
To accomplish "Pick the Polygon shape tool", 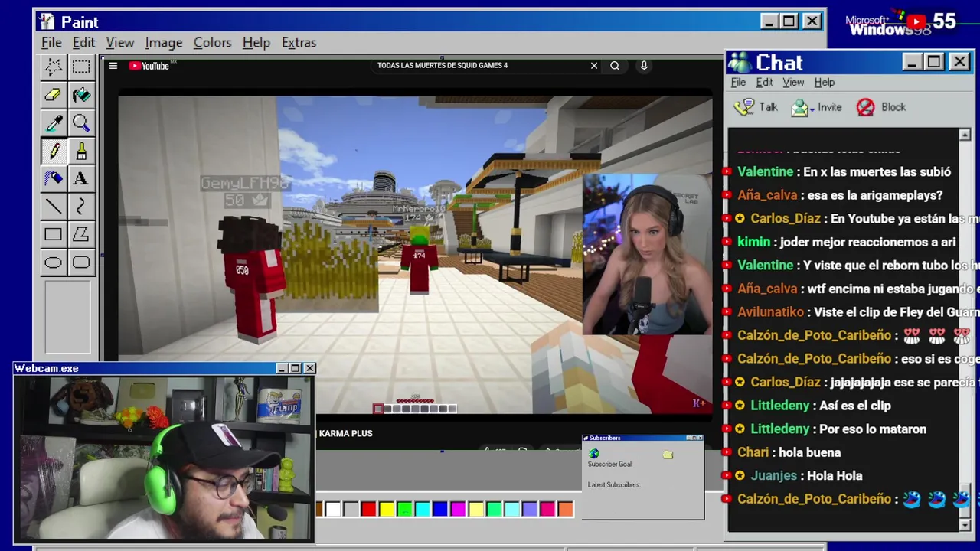I will pyautogui.click(x=80, y=234).
